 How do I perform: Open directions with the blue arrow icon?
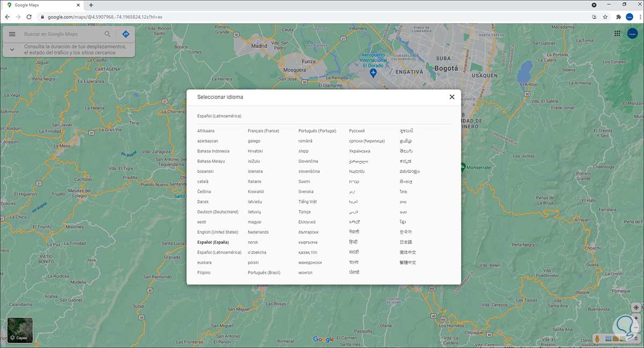[x=126, y=34]
